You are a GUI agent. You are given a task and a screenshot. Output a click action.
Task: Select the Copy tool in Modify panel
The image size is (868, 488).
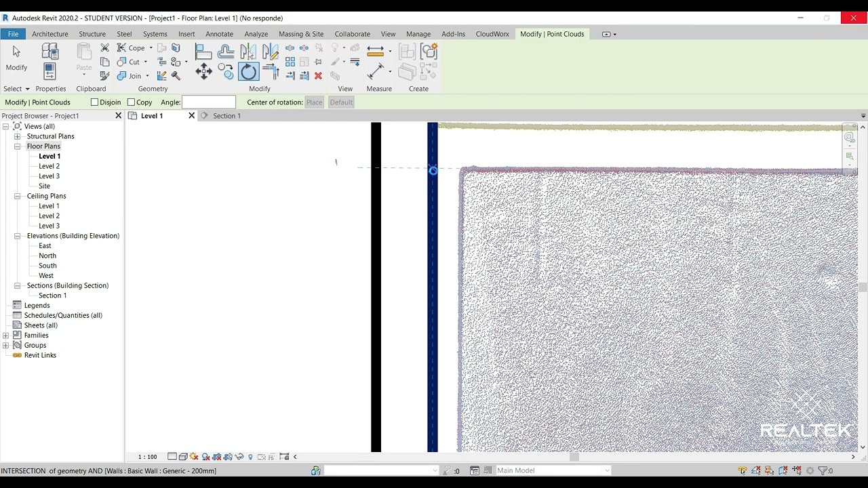coord(226,71)
